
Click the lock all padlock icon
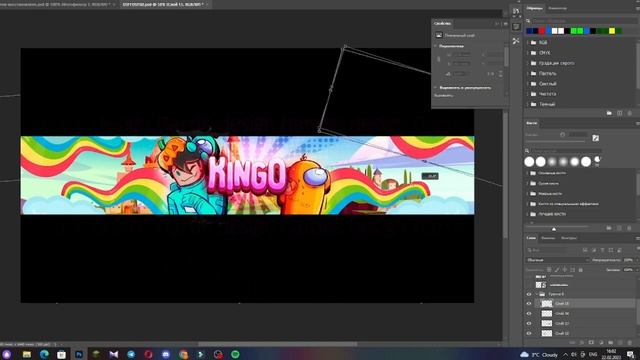click(580, 270)
